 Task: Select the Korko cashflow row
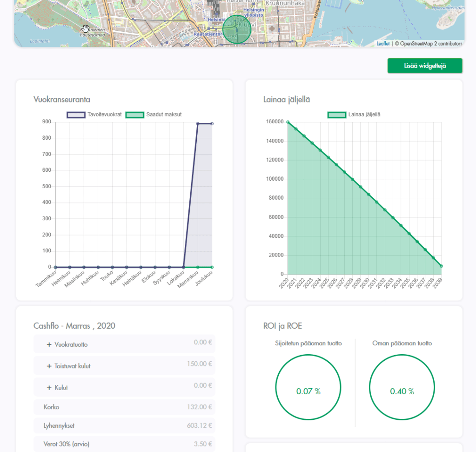point(124,407)
